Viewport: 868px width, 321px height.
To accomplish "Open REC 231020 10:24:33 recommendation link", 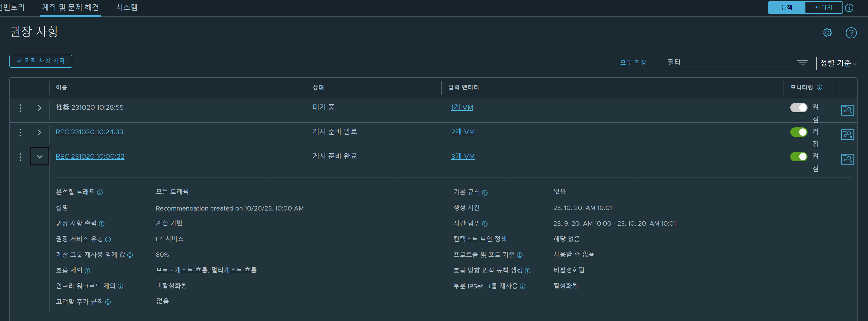I will 89,132.
